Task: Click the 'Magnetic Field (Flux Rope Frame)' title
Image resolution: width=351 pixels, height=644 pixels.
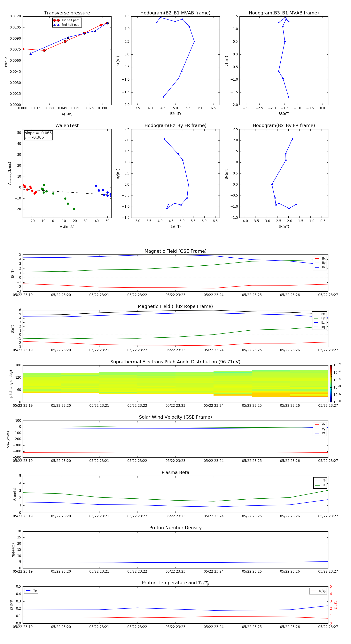Action: click(x=175, y=307)
